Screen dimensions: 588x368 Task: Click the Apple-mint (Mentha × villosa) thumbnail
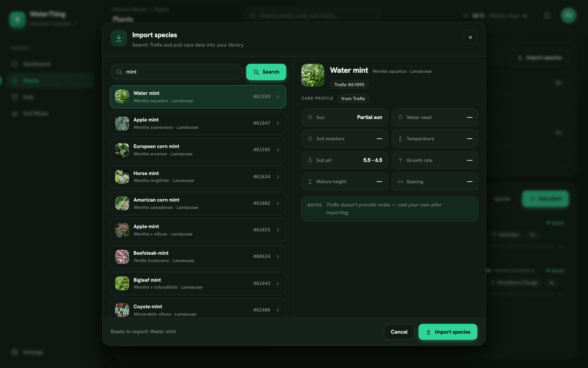coord(122,230)
